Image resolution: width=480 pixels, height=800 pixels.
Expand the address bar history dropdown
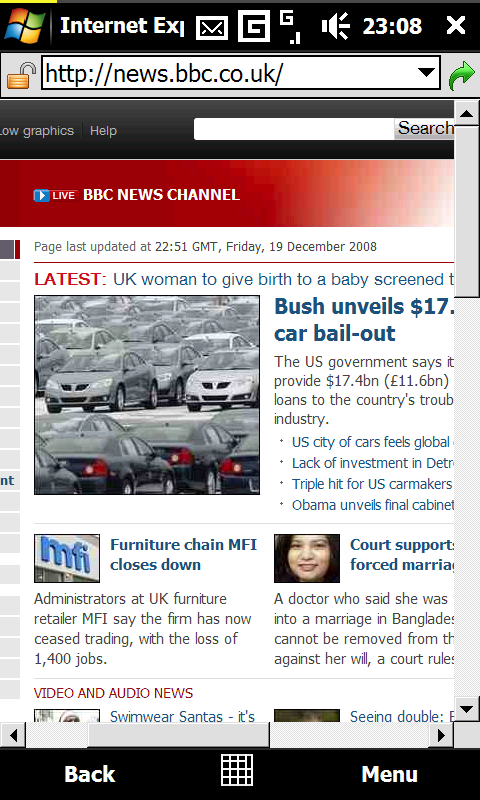[x=426, y=73]
